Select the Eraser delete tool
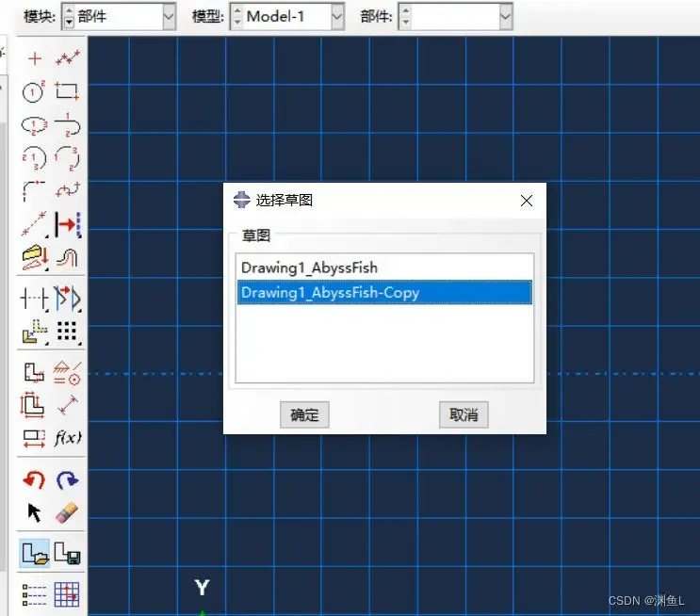 67,512
